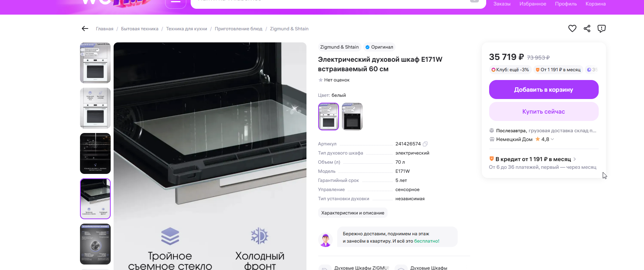Click the Клуб: ещё -3% badge
The width and height of the screenshot is (644, 270).
pyautogui.click(x=510, y=70)
